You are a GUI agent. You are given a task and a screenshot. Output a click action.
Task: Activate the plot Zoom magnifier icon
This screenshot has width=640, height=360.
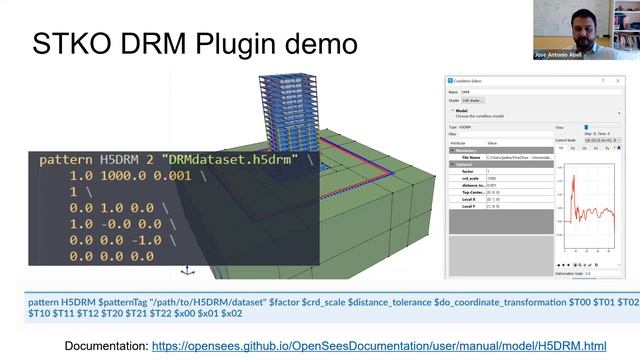(580, 265)
